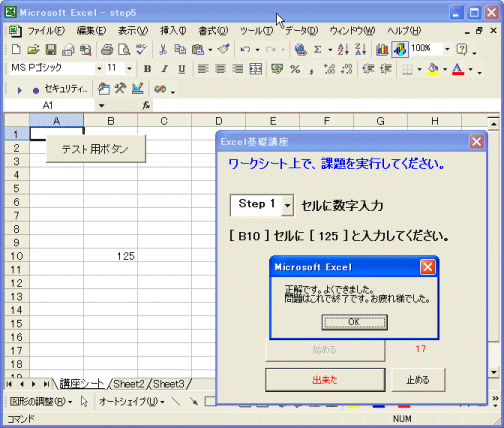Sort ascending with the A-Z icon
This screenshot has height=428, width=504.
(343, 50)
